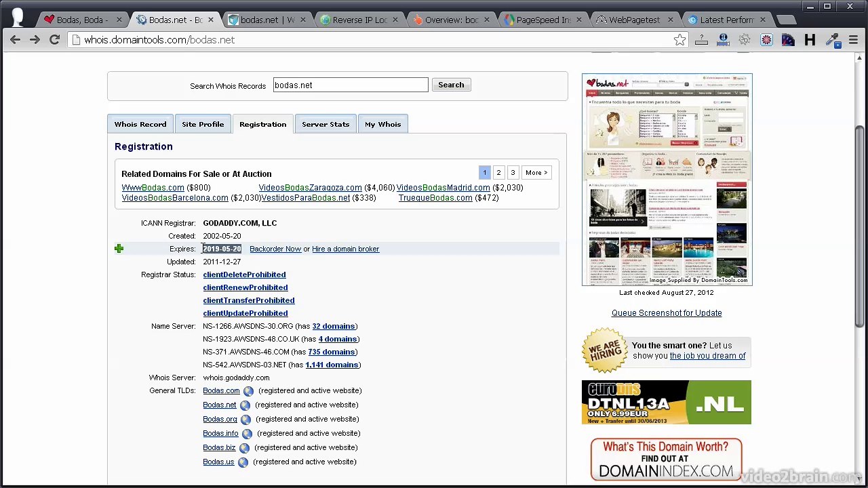The image size is (868, 488).
Task: Open the clientRenewProhibited status link
Action: pyautogui.click(x=245, y=287)
